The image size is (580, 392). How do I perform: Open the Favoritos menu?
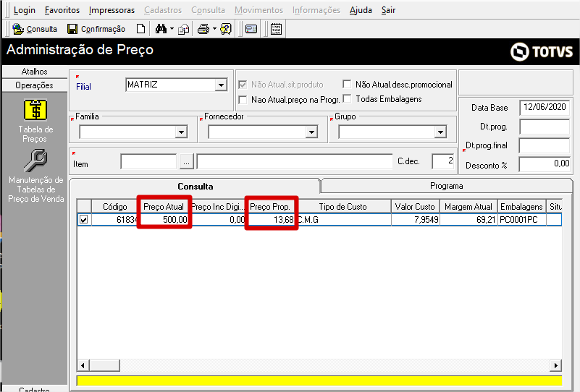62,10
